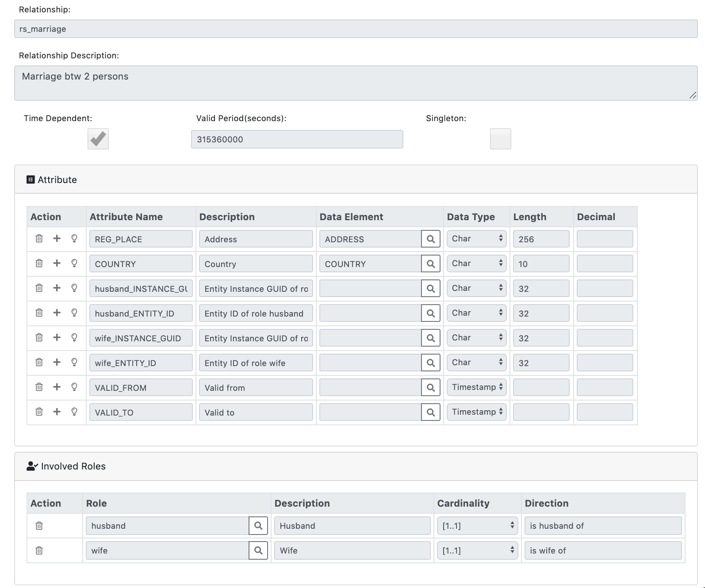The width and height of the screenshot is (705, 588).
Task: Toggle the Time Dependent checkbox
Action: pos(98,139)
